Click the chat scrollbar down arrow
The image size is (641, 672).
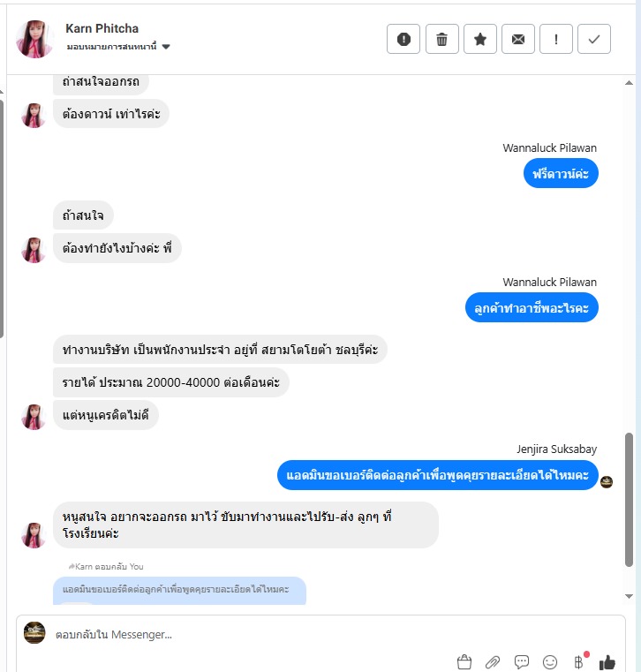(x=629, y=596)
